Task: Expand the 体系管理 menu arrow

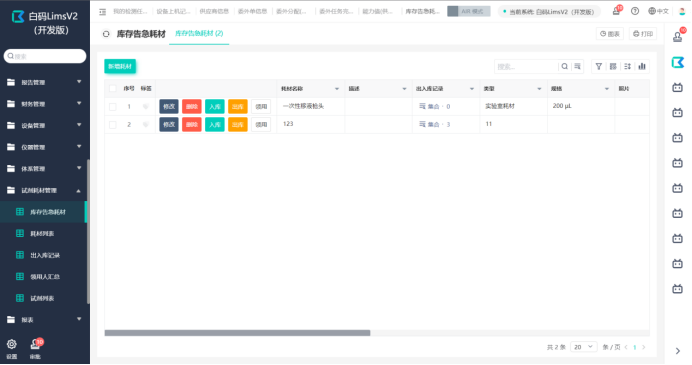Action: (x=79, y=168)
